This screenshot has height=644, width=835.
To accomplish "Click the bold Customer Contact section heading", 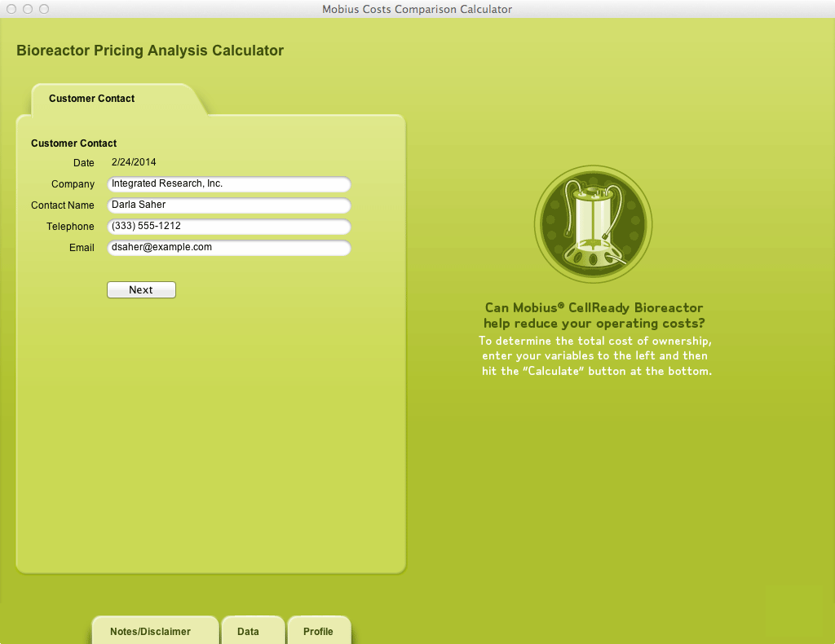I will click(74, 143).
